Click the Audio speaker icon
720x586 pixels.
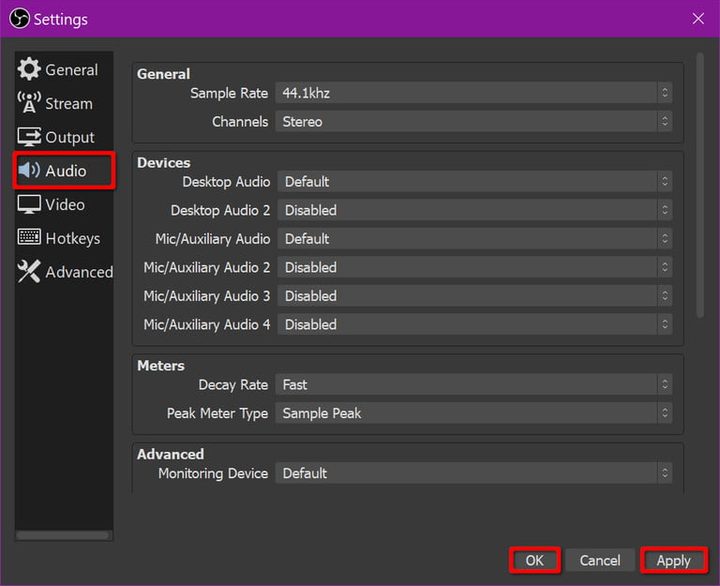click(29, 171)
